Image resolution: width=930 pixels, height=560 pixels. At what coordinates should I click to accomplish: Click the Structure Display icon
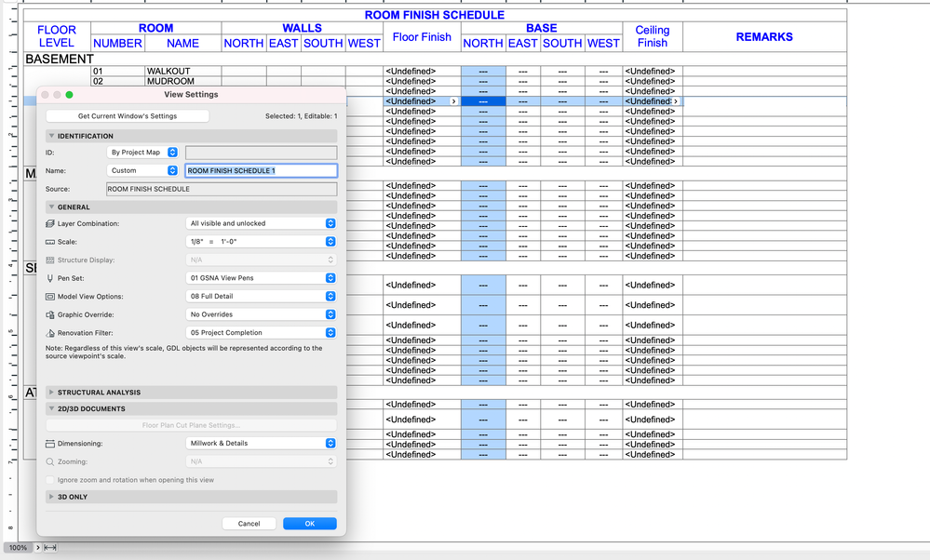48,260
